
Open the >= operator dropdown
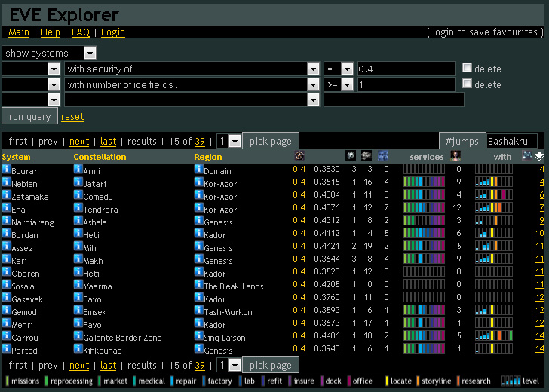339,84
